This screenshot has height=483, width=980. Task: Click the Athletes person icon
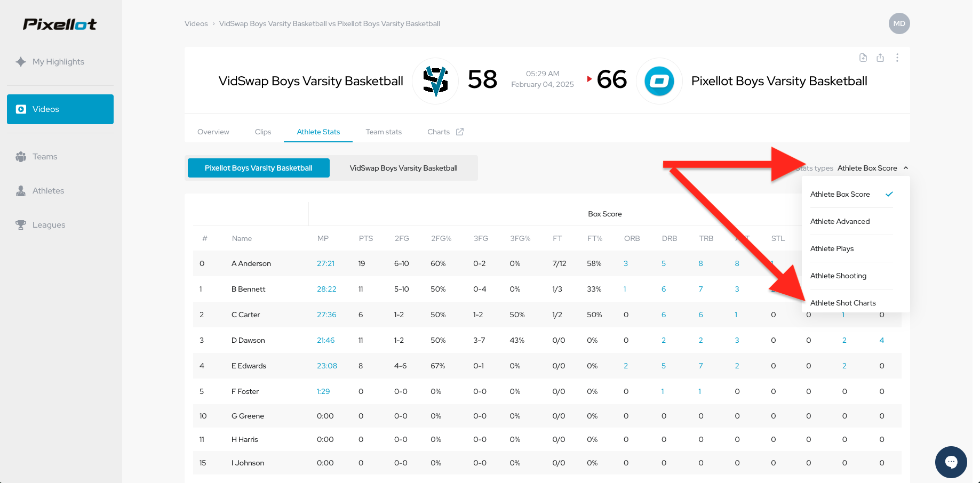(21, 191)
